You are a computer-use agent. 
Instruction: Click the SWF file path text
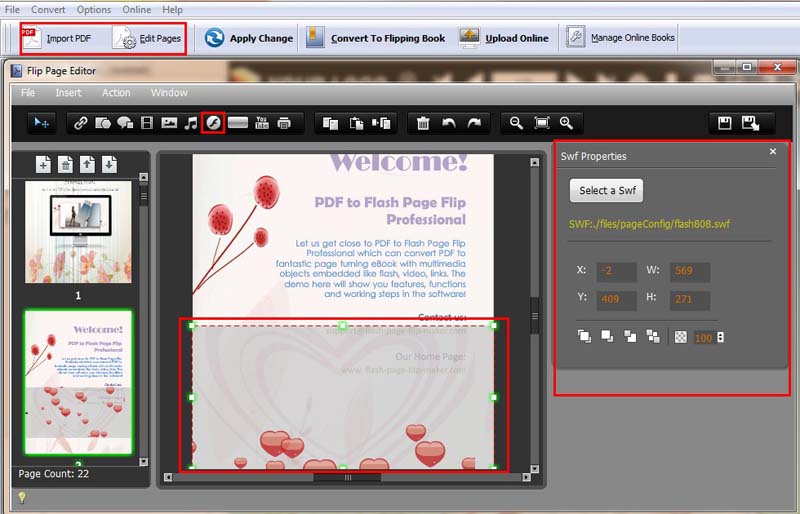point(649,224)
